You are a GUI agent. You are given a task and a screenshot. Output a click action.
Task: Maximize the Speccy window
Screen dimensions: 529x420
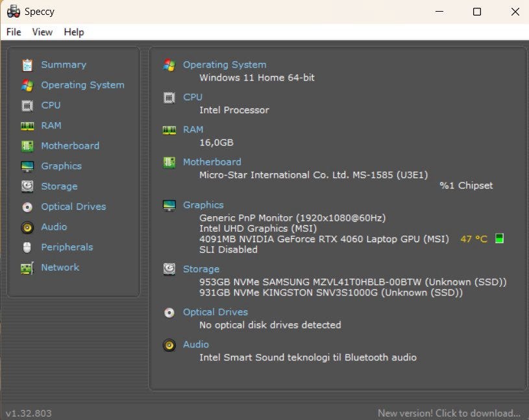(477, 12)
